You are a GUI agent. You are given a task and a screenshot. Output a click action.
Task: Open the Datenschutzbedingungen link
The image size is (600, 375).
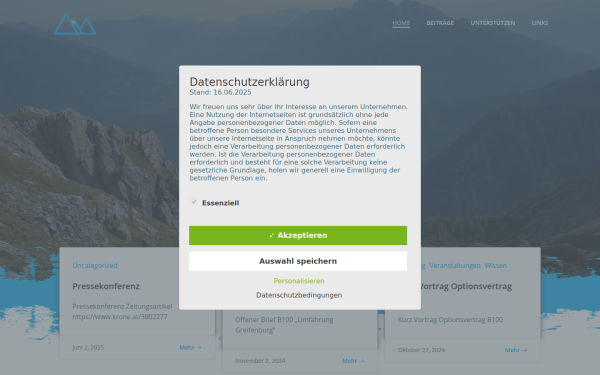(x=299, y=295)
